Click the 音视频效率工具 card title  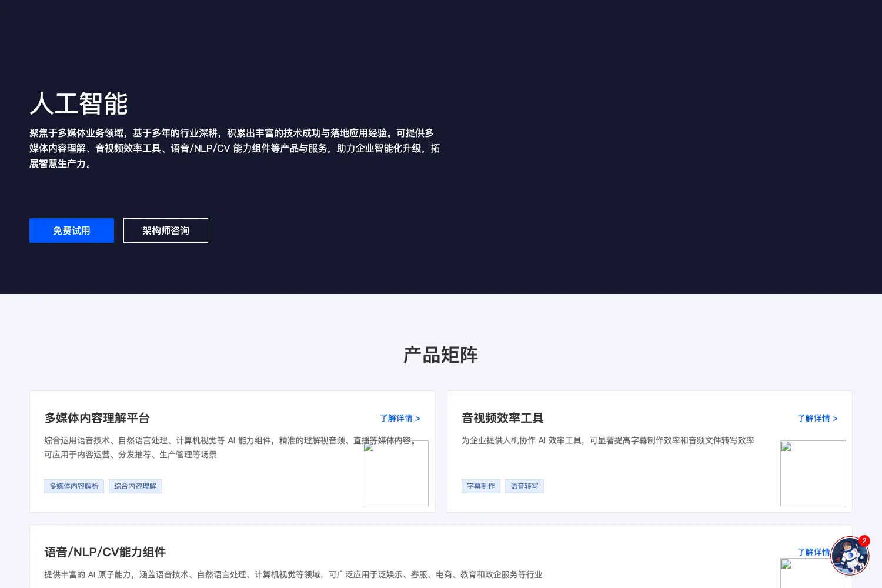click(503, 418)
